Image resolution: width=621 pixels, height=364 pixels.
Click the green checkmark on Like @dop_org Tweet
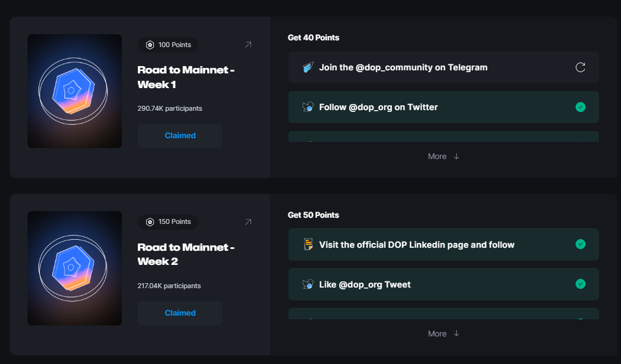tap(580, 284)
